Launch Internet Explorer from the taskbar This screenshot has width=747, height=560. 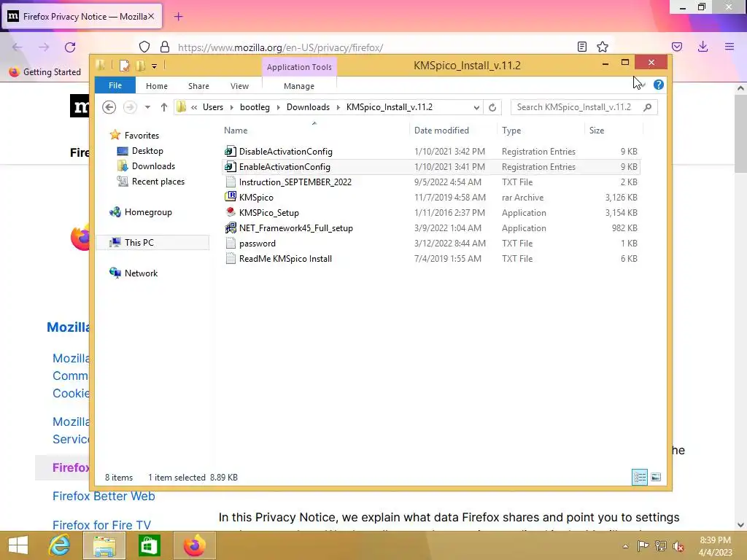[59, 545]
